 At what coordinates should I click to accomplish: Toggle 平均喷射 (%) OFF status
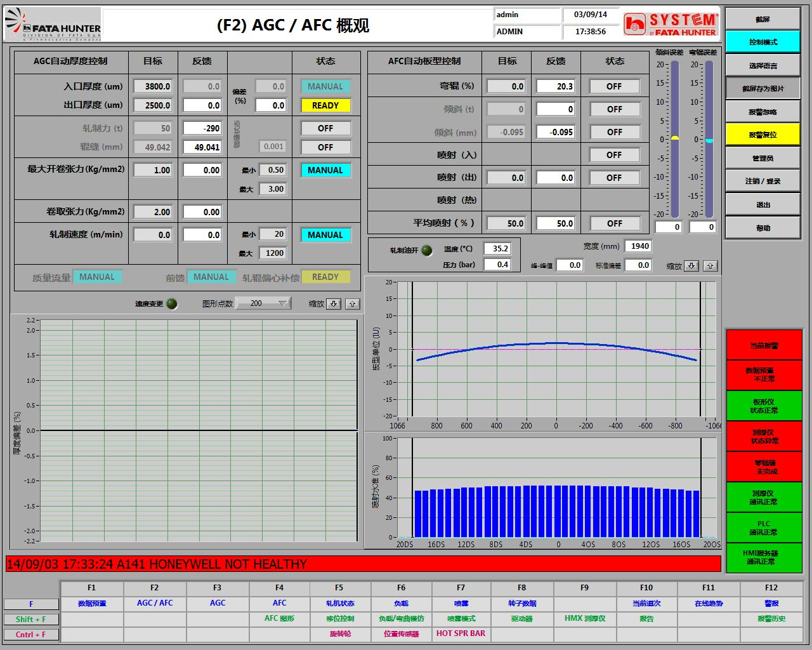613,223
